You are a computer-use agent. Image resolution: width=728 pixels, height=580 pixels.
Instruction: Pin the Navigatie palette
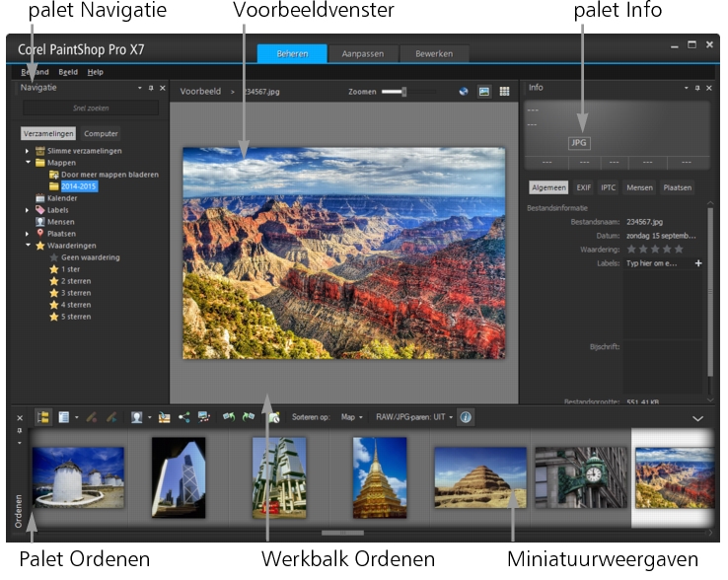(151, 88)
